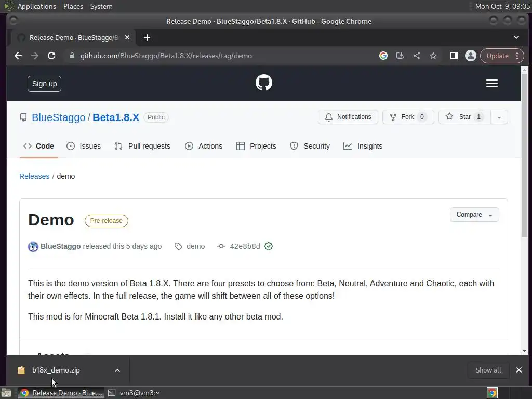The width and height of the screenshot is (532, 399).
Task: Click the zip file icon in download bar
Action: coord(21,370)
